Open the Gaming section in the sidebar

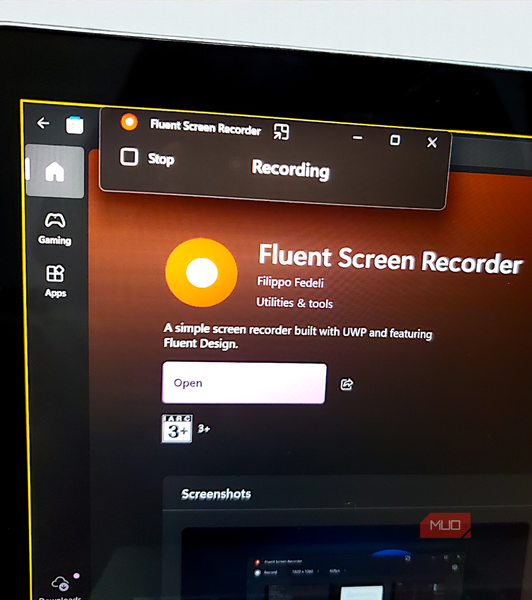[x=55, y=228]
